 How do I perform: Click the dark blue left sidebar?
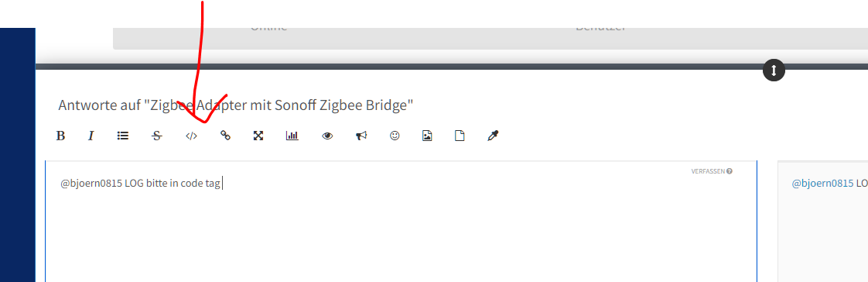tap(18, 155)
